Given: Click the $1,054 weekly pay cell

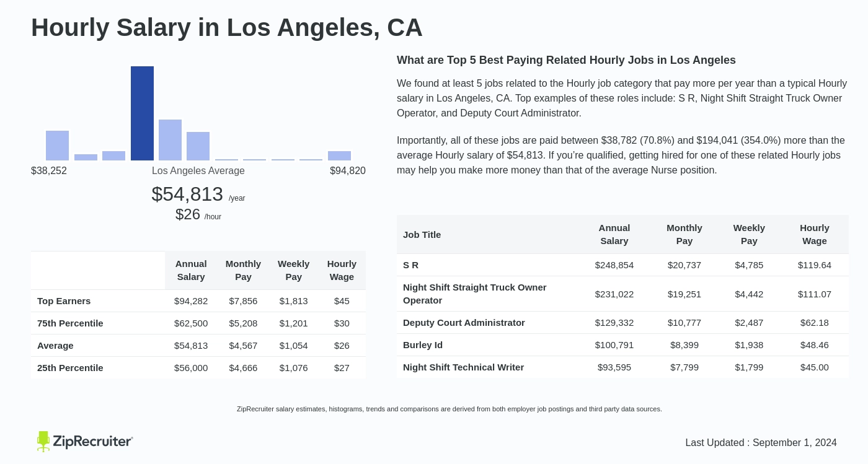Looking at the screenshot, I should 293,346.
